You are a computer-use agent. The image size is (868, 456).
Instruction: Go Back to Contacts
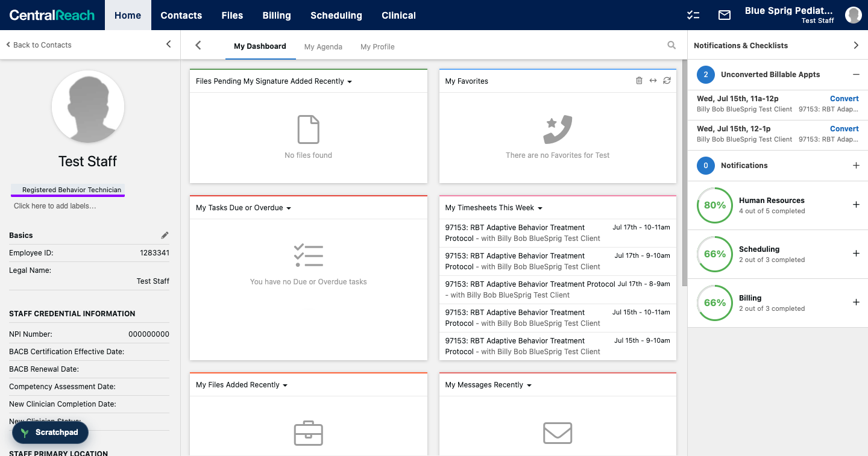(39, 45)
